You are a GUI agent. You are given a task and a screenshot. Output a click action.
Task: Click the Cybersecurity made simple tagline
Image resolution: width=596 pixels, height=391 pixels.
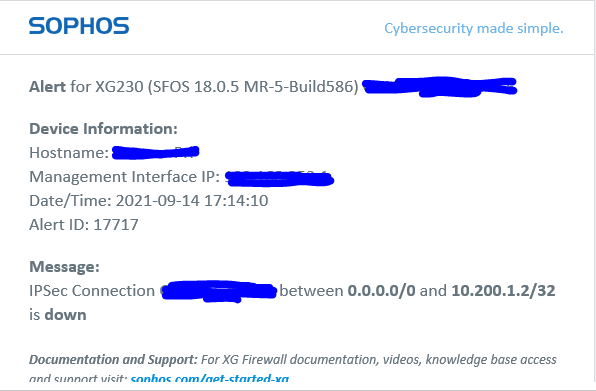pos(474,28)
